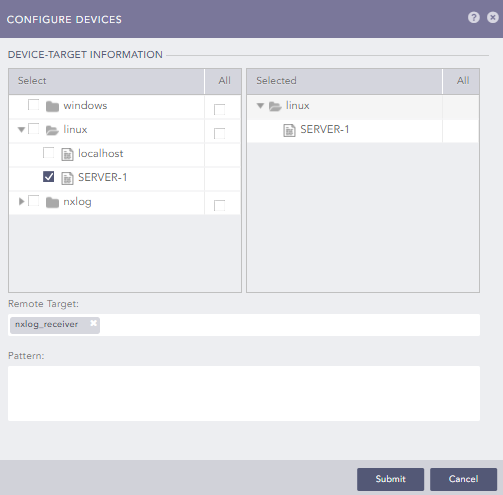Check the nxlog folder checkbox
This screenshot has height=495, width=503.
tap(34, 201)
